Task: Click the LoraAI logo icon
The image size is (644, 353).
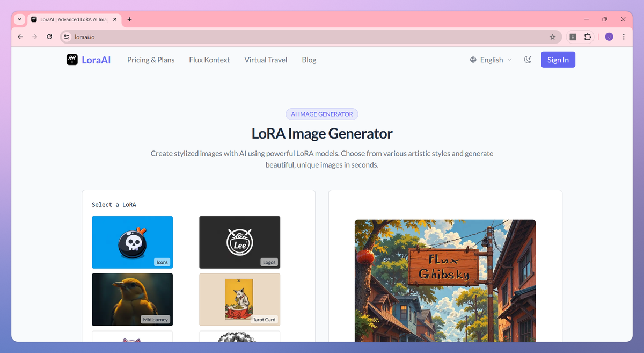Action: point(72,60)
